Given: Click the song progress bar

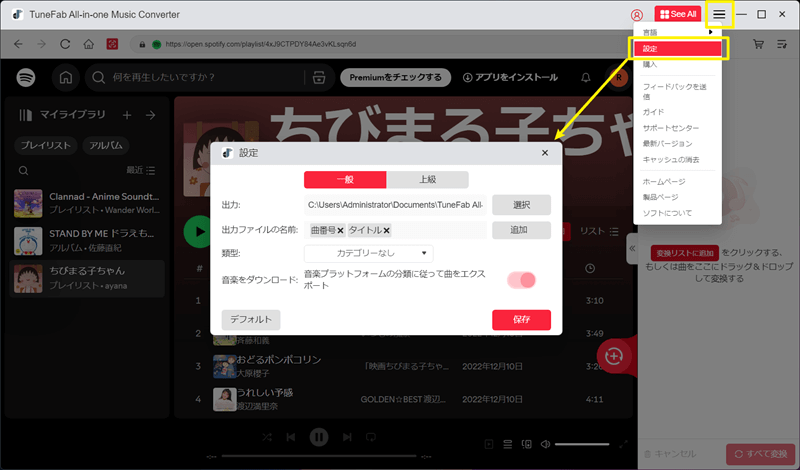Looking at the screenshot, I should [x=319, y=456].
